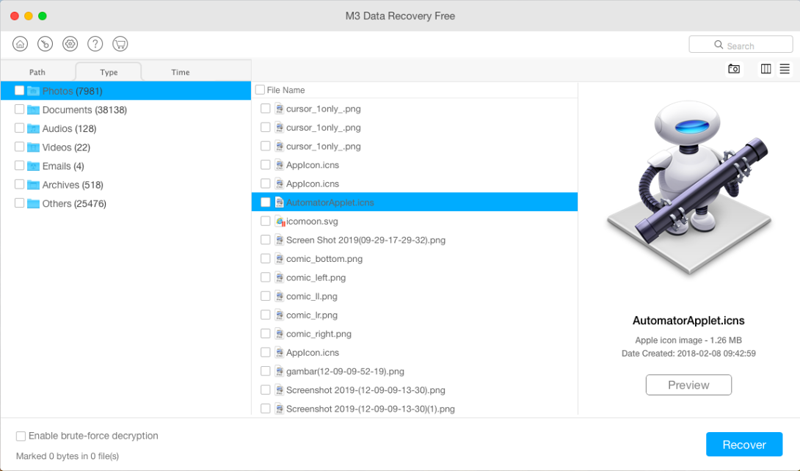Go to the Home icon in toolbar
The image size is (800, 471).
click(x=20, y=44)
